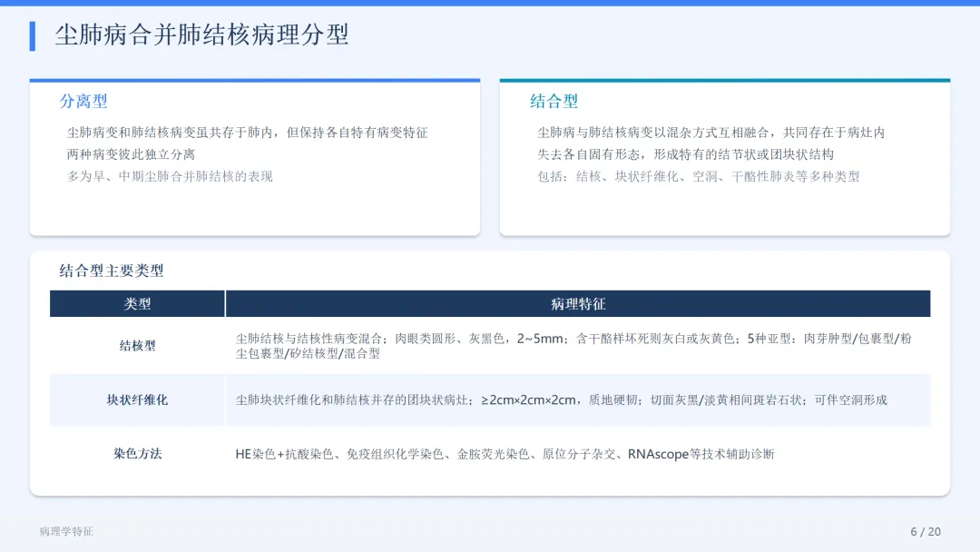
Task: Select the 块状纤维化 row label
Action: [x=138, y=400]
